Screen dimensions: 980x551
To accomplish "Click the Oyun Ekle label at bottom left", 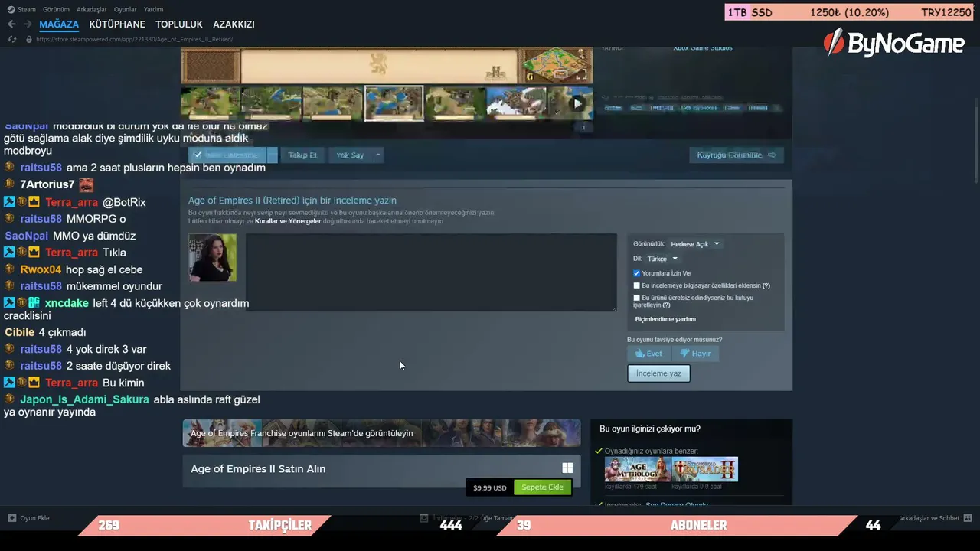I will click(35, 518).
